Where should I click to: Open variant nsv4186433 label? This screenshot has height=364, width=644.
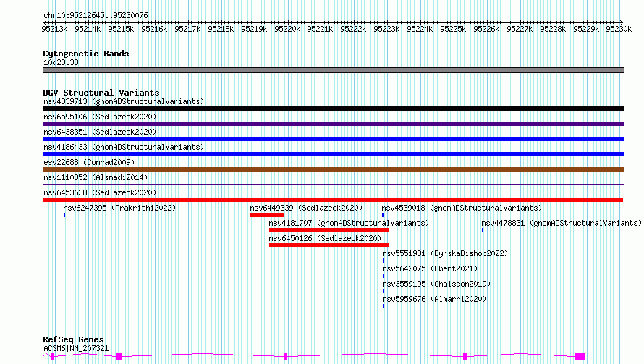click(124, 147)
